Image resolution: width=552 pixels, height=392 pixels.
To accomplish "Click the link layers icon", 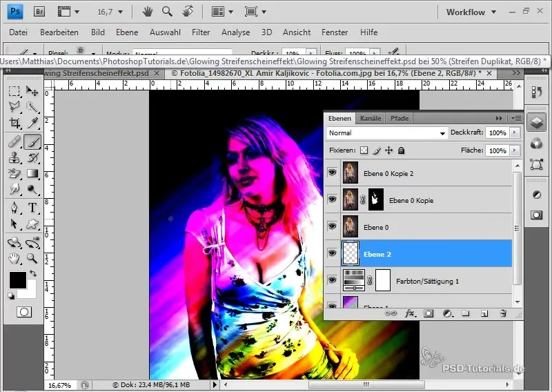I will click(391, 313).
